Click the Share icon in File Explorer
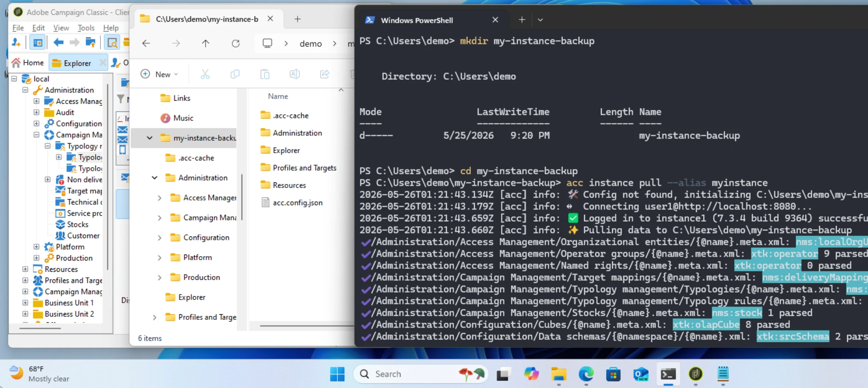868x388 pixels. pos(325,74)
